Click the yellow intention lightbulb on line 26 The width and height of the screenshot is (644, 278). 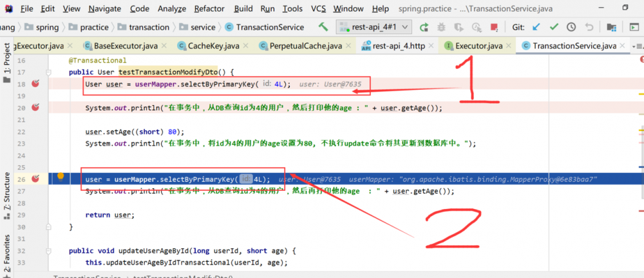[61, 177]
